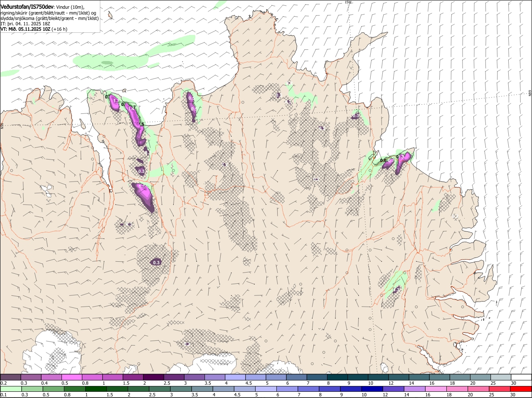The height and width of the screenshot is (398, 532).
Task: Choose the 25 swatch in the lower legend row
Action: 499,389
